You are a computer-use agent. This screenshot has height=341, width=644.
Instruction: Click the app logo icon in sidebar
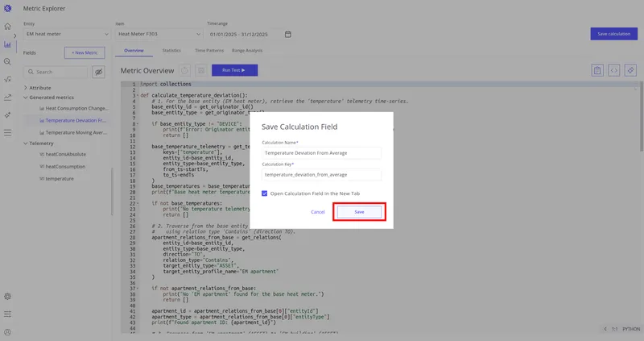click(x=7, y=8)
